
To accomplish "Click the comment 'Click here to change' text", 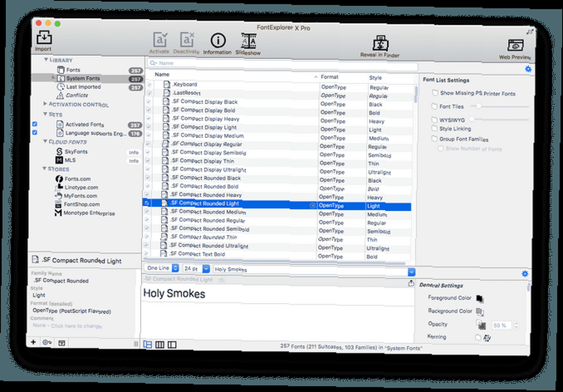I will pos(76,326).
